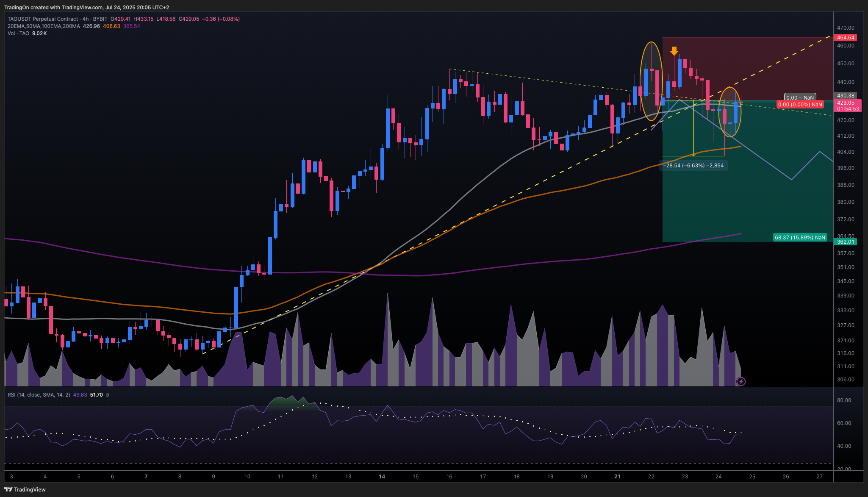
Task: Click the candle countdown timer 01:54:53
Action: [848, 109]
